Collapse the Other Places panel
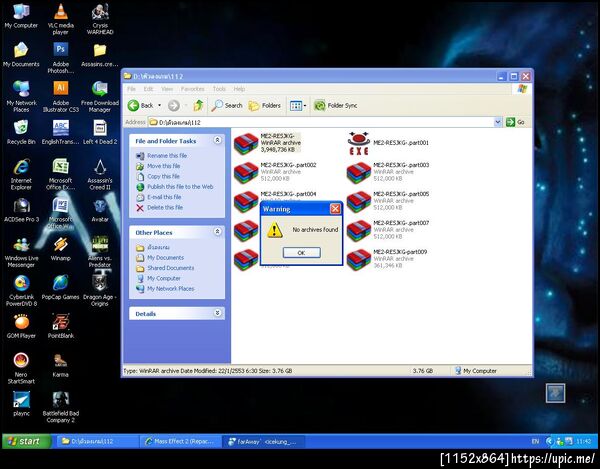This screenshot has width=600, height=469. tap(217, 232)
